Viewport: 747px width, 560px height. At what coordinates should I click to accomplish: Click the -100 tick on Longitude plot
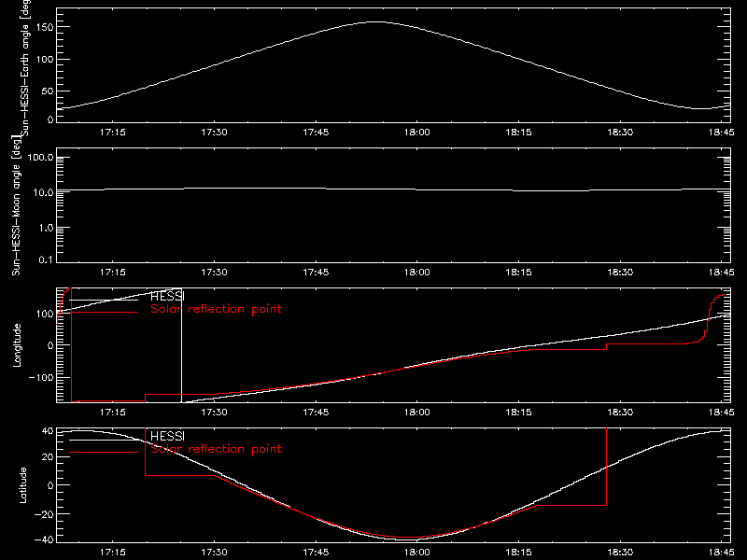tap(41, 377)
